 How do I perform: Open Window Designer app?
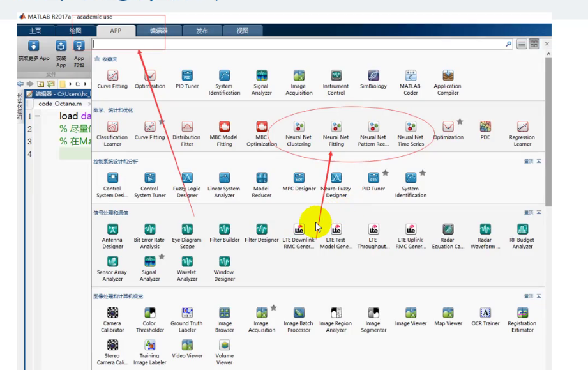click(224, 268)
